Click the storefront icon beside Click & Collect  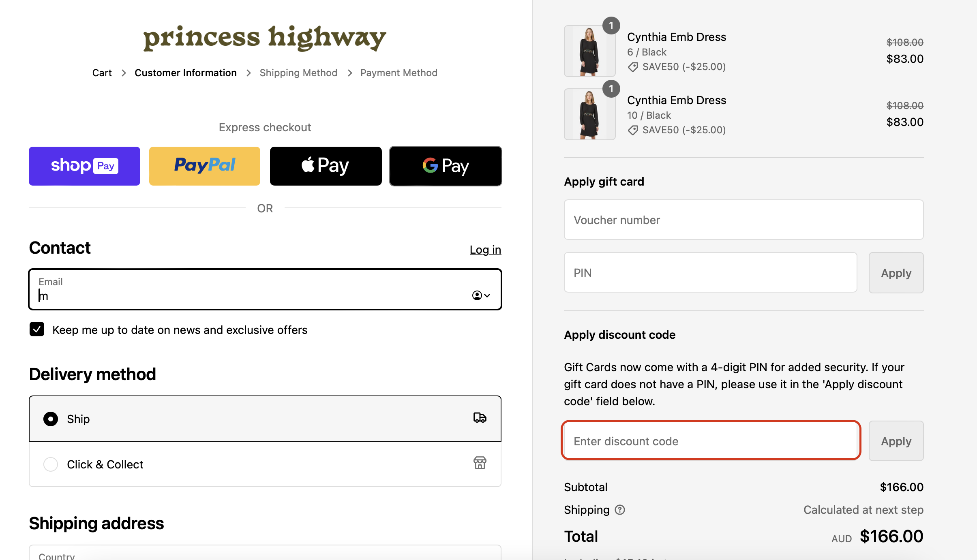tap(480, 464)
